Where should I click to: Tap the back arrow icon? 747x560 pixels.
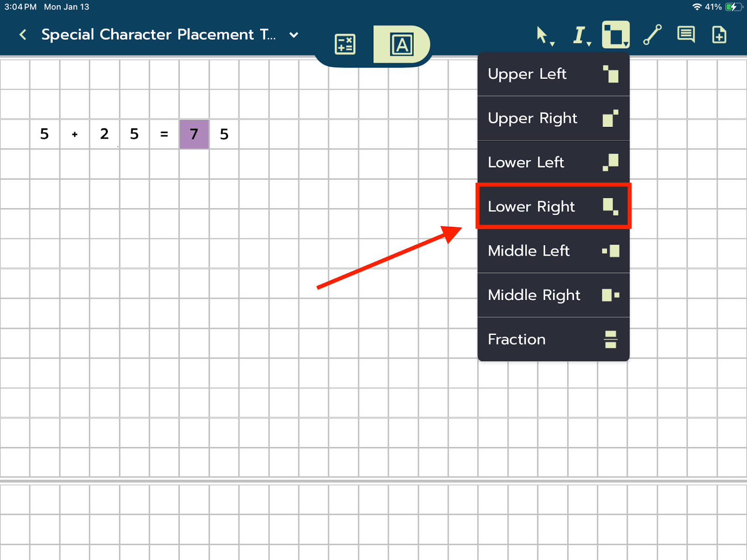coord(23,35)
